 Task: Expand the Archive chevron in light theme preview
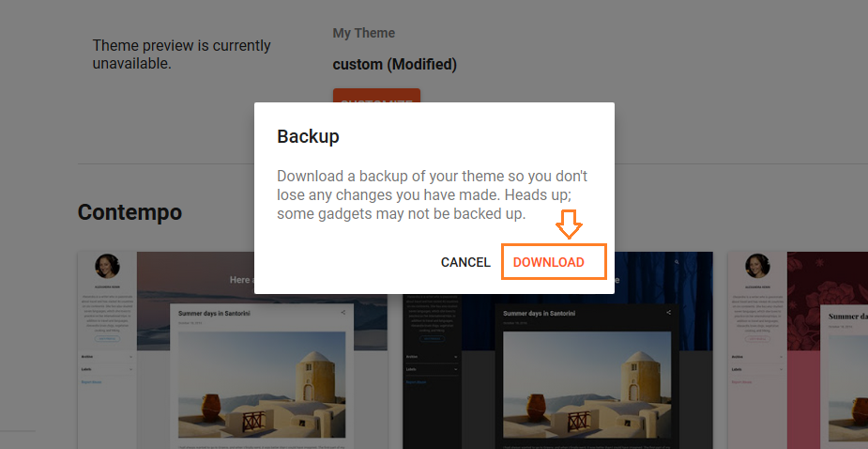(131, 357)
